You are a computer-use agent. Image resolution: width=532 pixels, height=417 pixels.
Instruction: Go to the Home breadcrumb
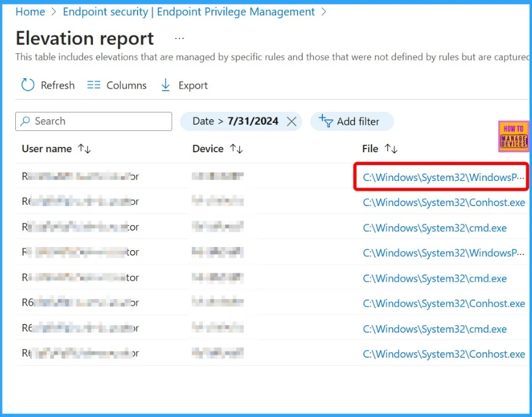[x=30, y=12]
